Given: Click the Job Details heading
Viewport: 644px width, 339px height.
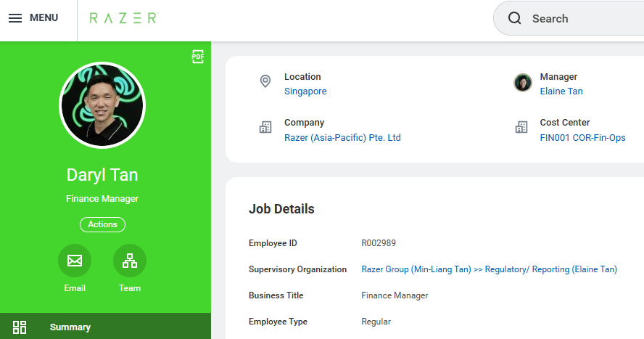Looking at the screenshot, I should click(x=281, y=209).
